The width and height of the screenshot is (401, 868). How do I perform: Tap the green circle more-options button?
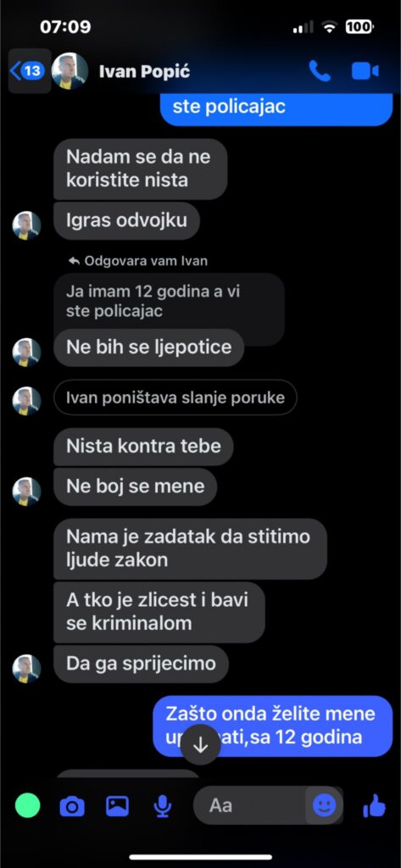coord(27,805)
